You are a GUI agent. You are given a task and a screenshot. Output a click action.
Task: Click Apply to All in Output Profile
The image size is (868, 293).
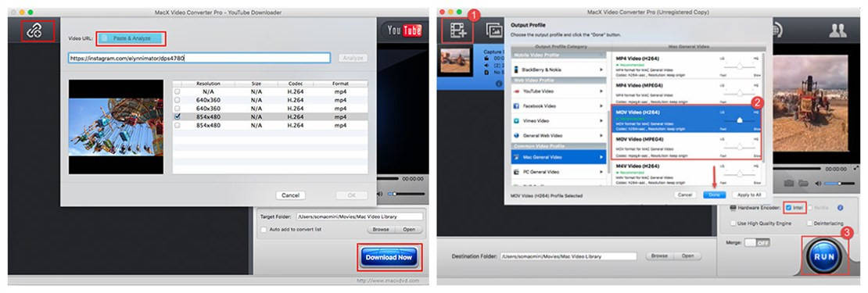click(x=750, y=195)
